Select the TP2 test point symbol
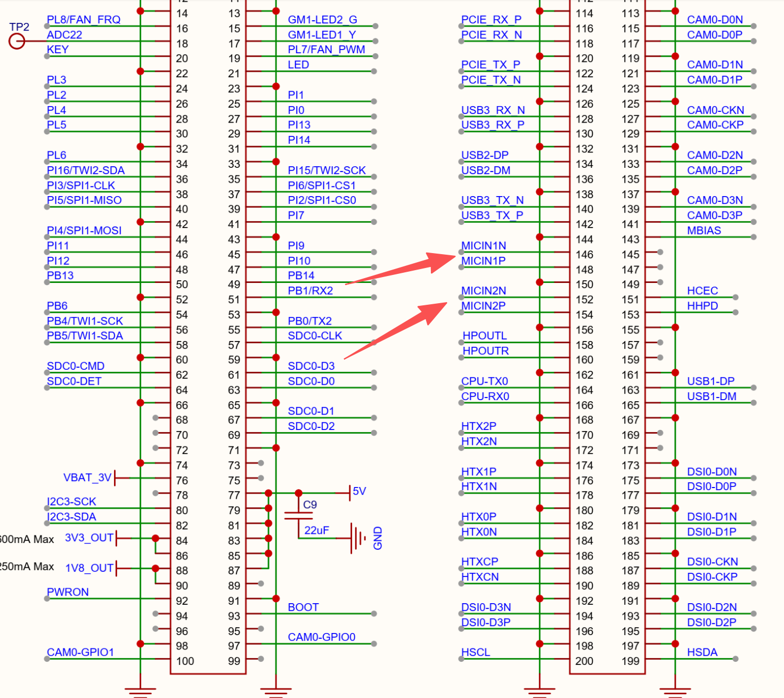The width and height of the screenshot is (784, 698). click(17, 41)
